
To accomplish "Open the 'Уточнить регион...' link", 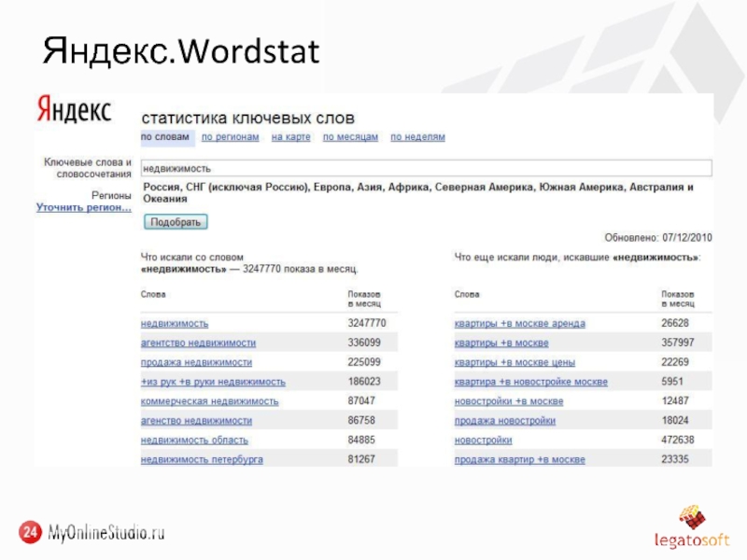I will (x=84, y=207).
